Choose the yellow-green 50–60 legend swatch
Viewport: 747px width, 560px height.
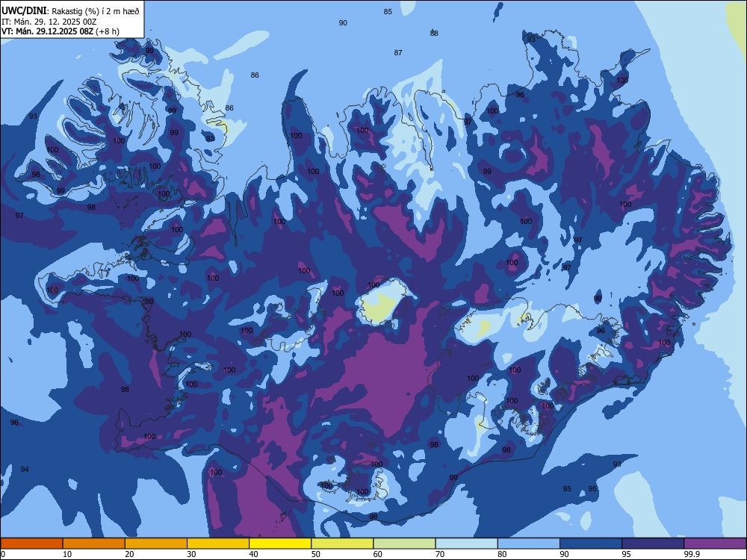tap(342, 544)
